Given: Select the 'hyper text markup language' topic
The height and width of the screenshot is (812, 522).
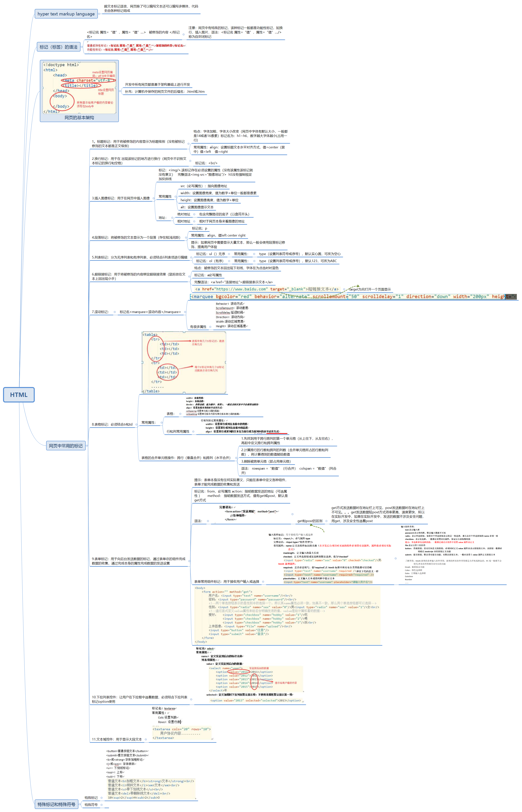Looking at the screenshot, I should tap(66, 14).
